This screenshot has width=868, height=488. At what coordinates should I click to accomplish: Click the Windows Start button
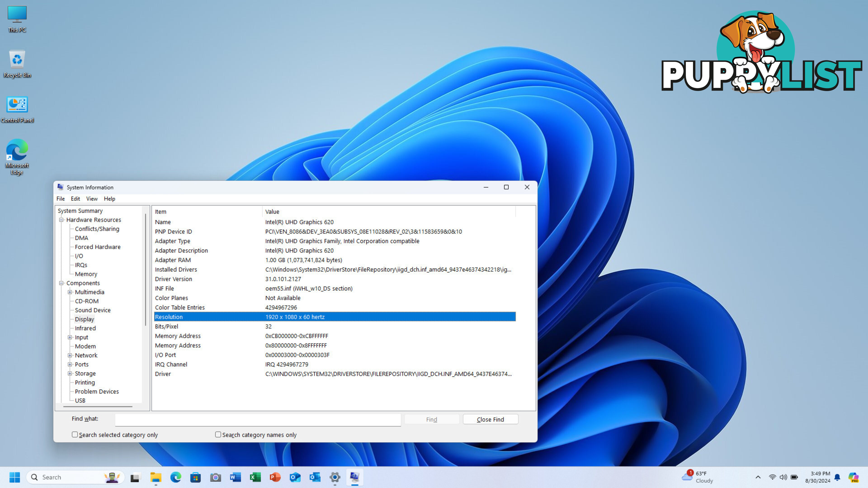click(14, 477)
